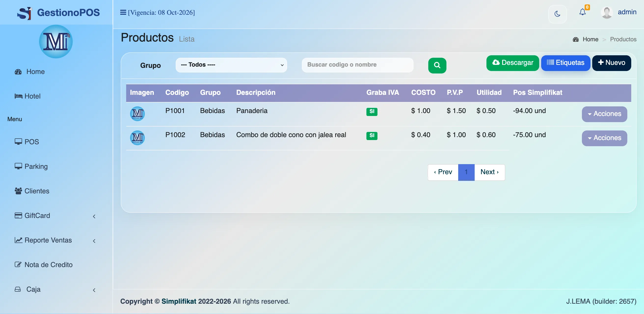
Task: Click the Vigencia 08 Oct-2026 label
Action: point(161,13)
